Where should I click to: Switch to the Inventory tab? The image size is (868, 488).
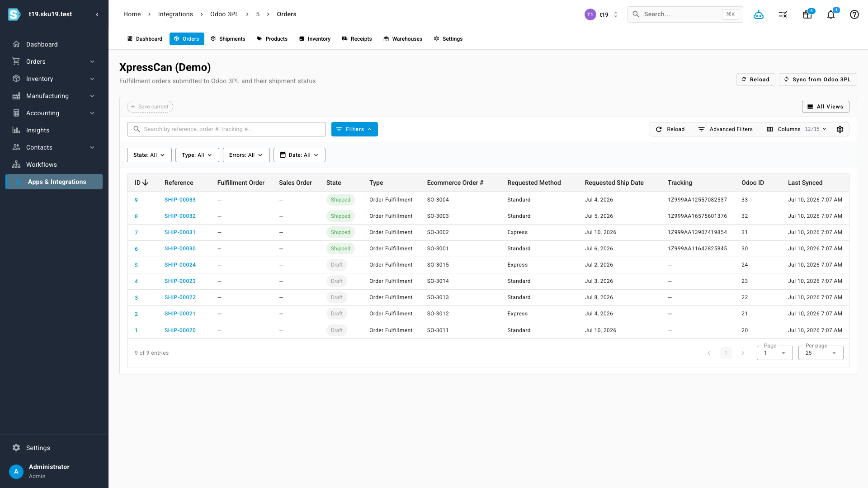point(315,39)
